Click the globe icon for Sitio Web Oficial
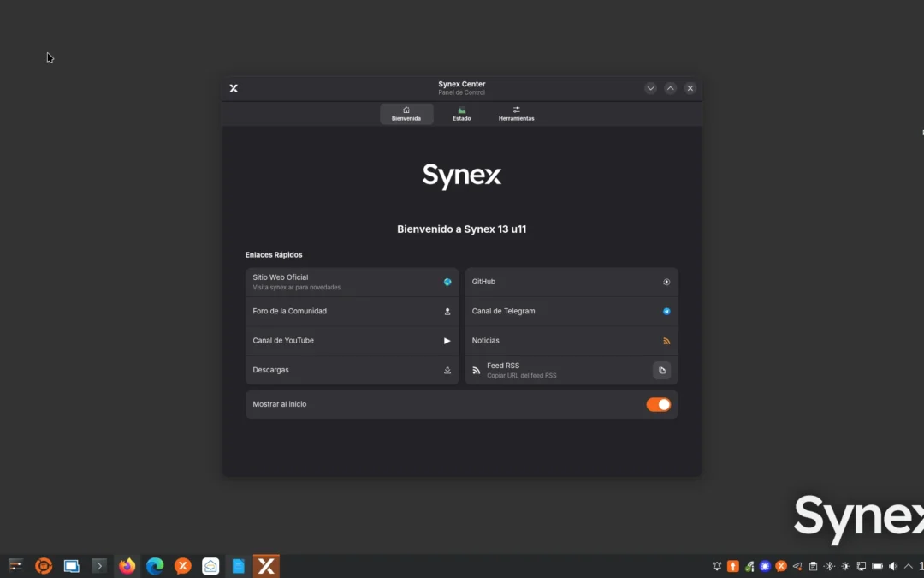This screenshot has height=578, width=924. tap(447, 282)
